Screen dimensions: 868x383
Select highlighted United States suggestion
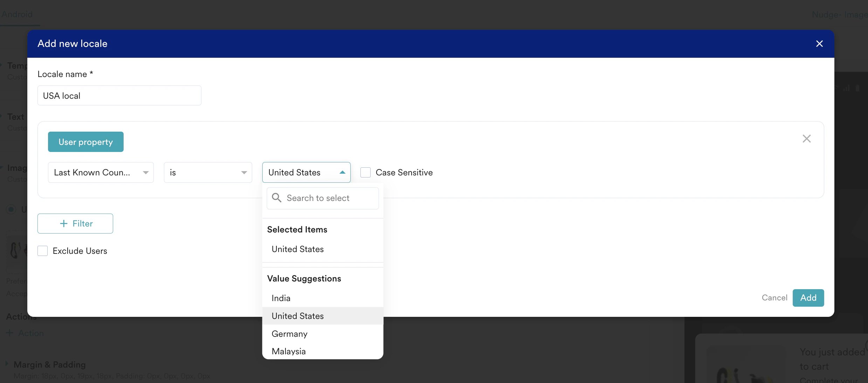297,316
